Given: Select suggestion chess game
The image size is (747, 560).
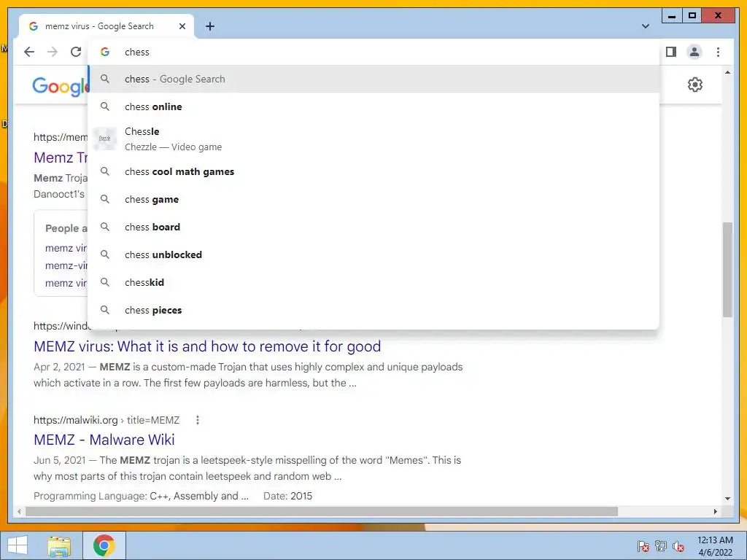Looking at the screenshot, I should click(x=374, y=199).
